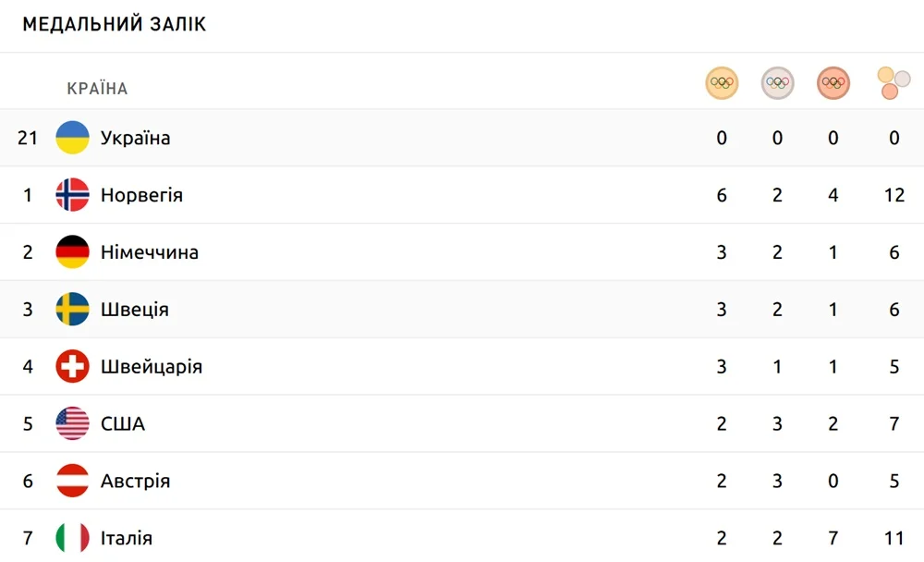
Task: Click Italy's total medal count 11
Action: [894, 538]
